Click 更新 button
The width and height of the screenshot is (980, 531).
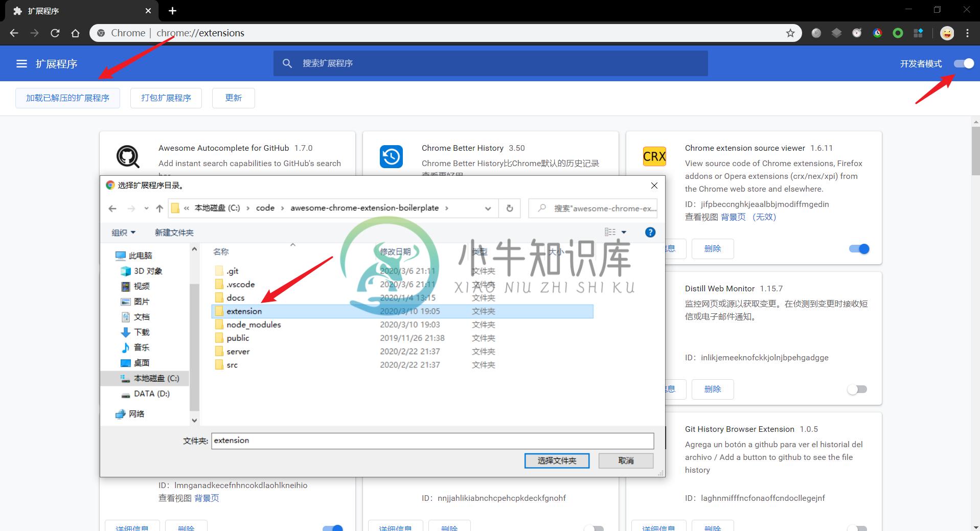pos(234,98)
